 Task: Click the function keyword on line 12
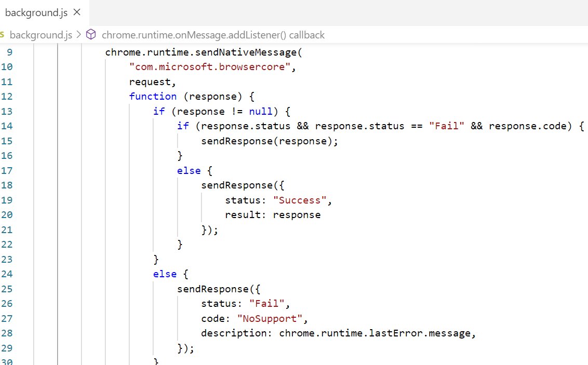[153, 96]
